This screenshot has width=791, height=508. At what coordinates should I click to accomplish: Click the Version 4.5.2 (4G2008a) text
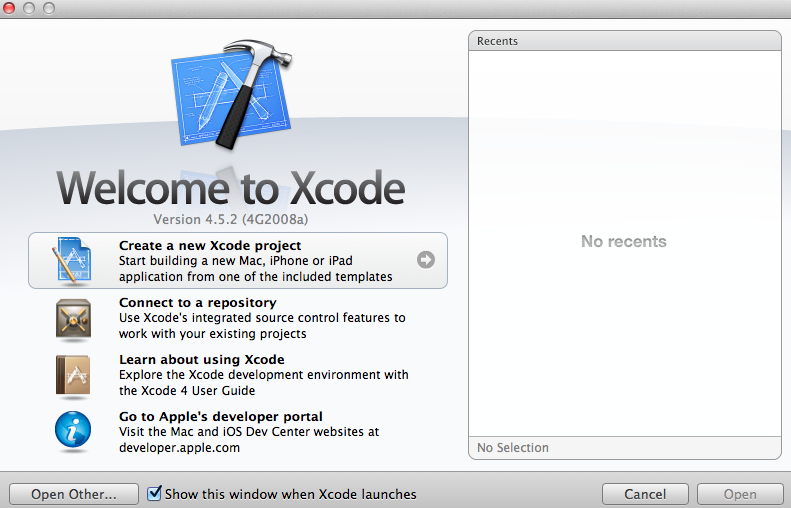[231, 219]
